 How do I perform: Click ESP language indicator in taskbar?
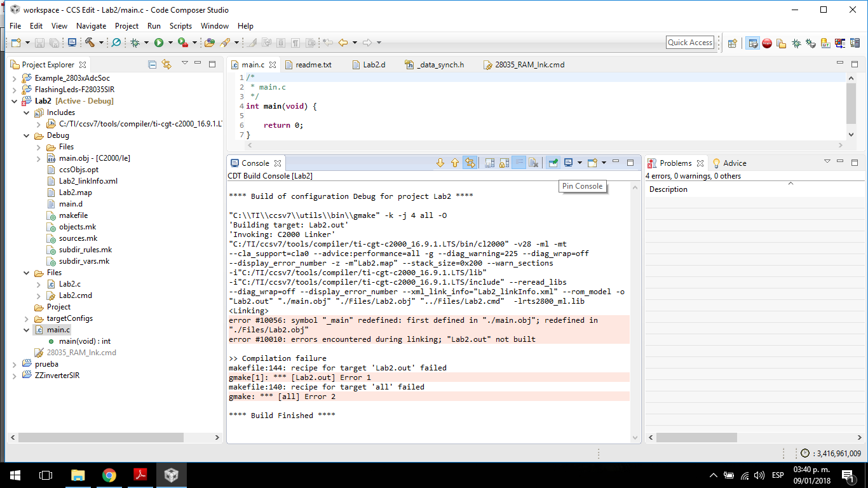[778, 475]
